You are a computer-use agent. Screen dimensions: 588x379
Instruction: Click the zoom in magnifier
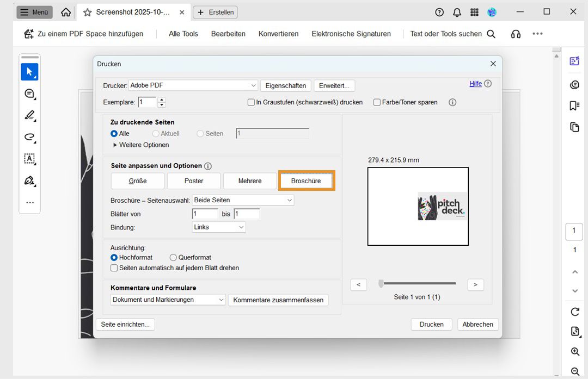point(575,351)
